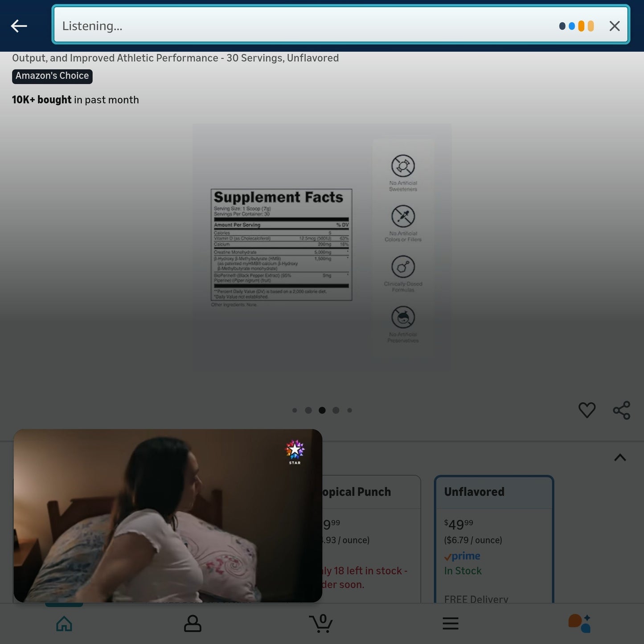644x644 pixels.
Task: Tap the "10K+ bought in past month" text
Action: pyautogui.click(x=75, y=100)
